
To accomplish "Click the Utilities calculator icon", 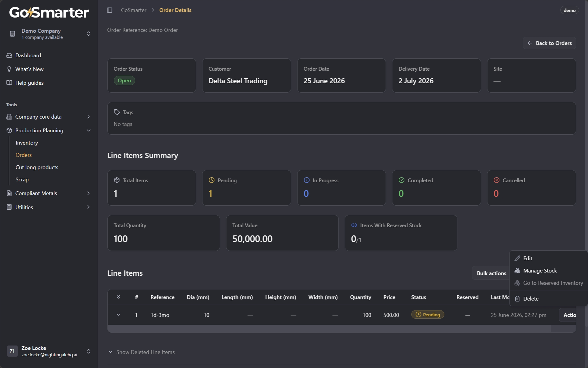I will (x=9, y=207).
